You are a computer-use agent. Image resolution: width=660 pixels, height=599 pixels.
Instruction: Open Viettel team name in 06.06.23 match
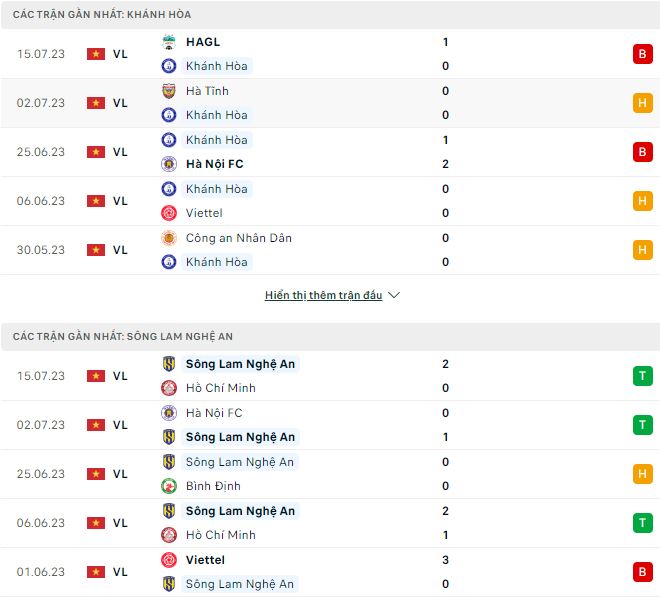click(204, 213)
